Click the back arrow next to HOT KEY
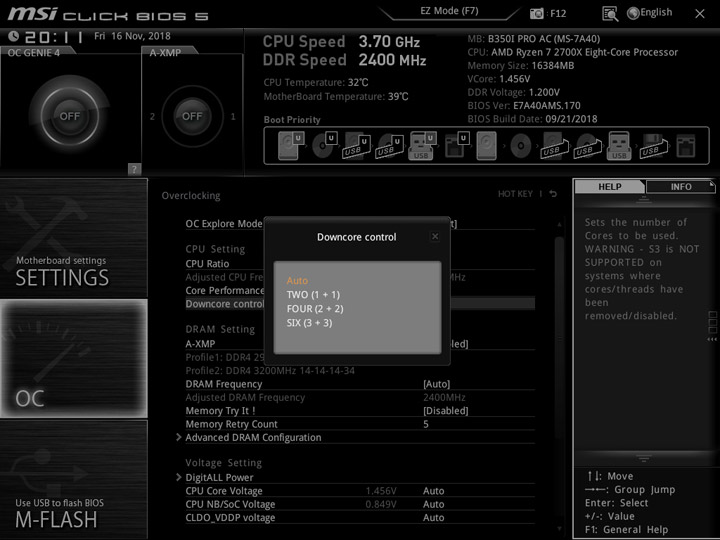The height and width of the screenshot is (540, 720). 553,194
